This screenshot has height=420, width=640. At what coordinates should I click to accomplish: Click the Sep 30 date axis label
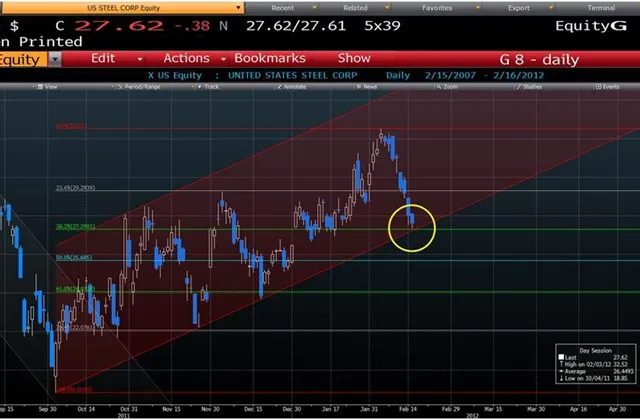48,409
